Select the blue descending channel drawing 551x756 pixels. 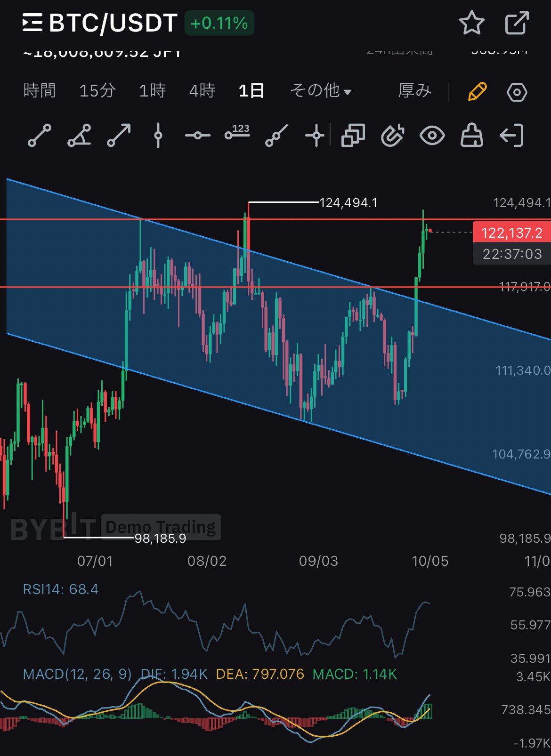click(278, 337)
